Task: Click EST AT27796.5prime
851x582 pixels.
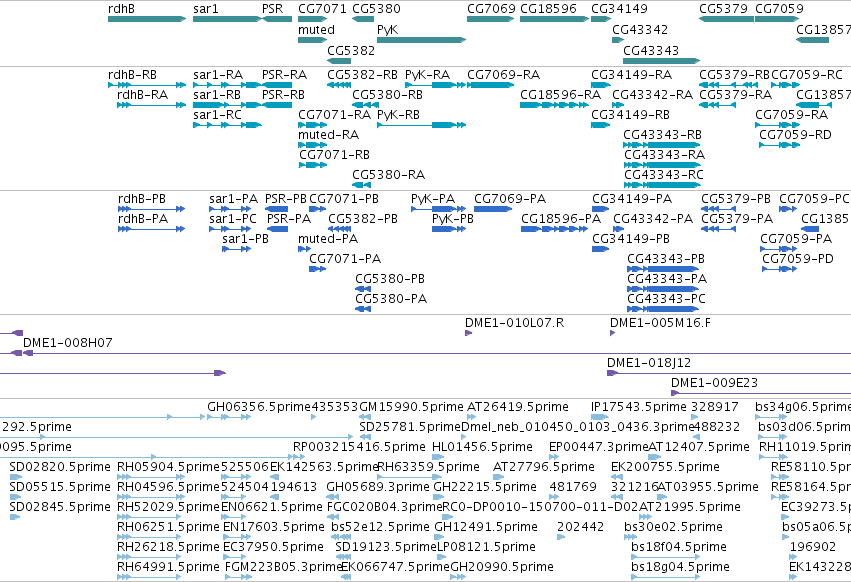Action: [497, 478]
